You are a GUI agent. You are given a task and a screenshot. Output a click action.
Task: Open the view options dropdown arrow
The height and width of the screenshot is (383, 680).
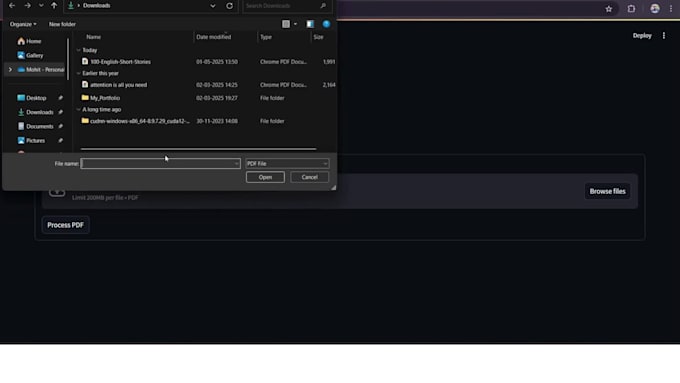point(295,24)
